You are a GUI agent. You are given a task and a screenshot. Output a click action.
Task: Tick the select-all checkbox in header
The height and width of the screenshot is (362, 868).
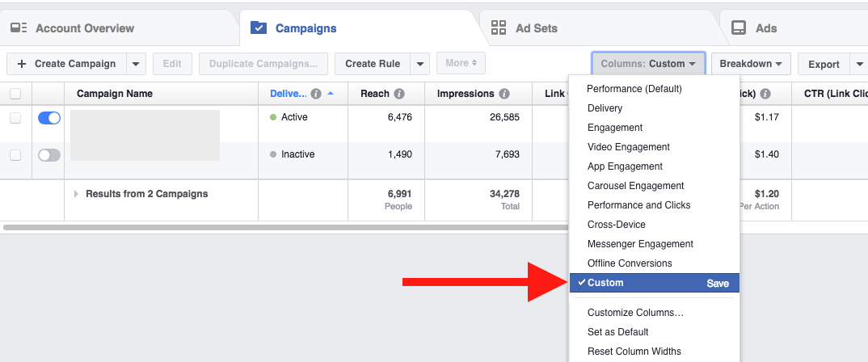click(x=15, y=94)
